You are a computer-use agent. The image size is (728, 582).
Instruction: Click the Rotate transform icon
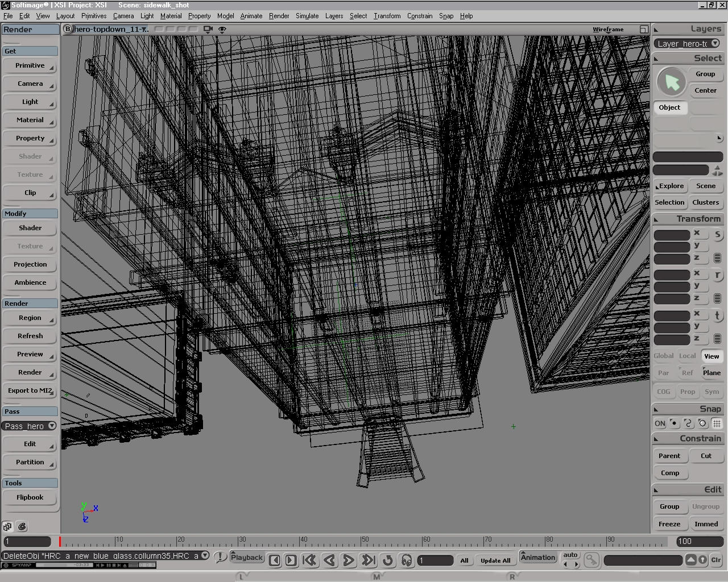tap(717, 275)
